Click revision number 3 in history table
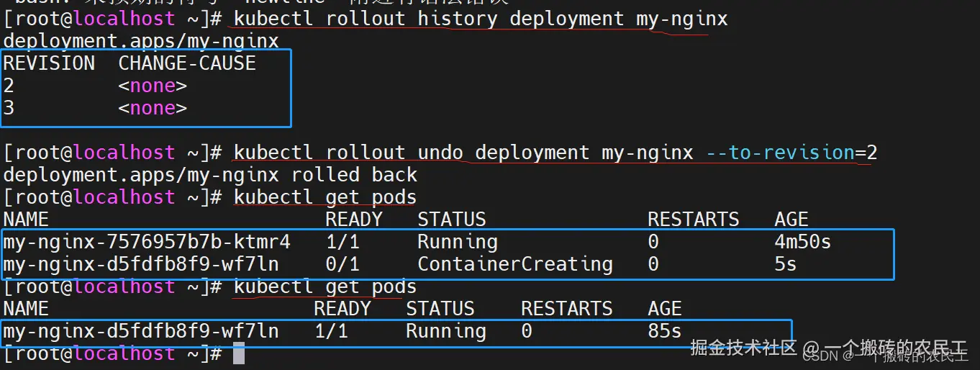Screen dimensions: 980x370 (9, 109)
